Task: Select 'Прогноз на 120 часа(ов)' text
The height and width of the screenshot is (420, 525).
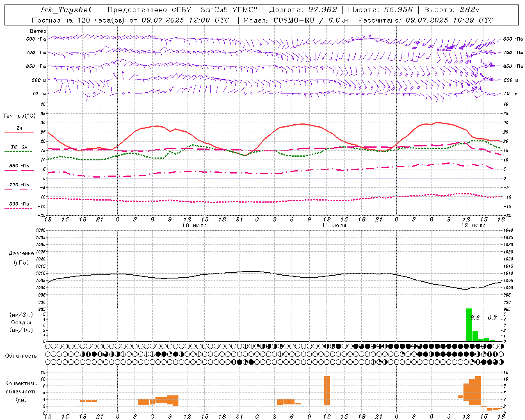Action: [78, 20]
